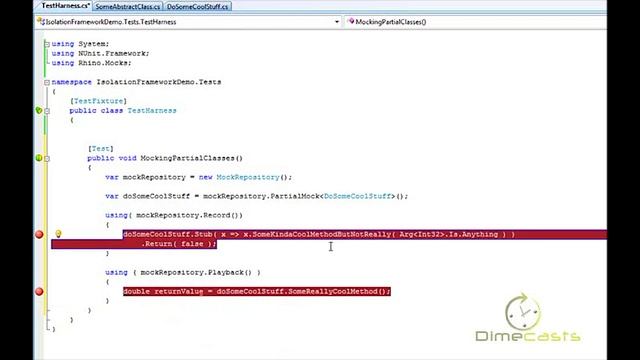The height and width of the screenshot is (360, 640).
Task: Click 'using NUnit.Framework;' line
Action: (x=100, y=53)
